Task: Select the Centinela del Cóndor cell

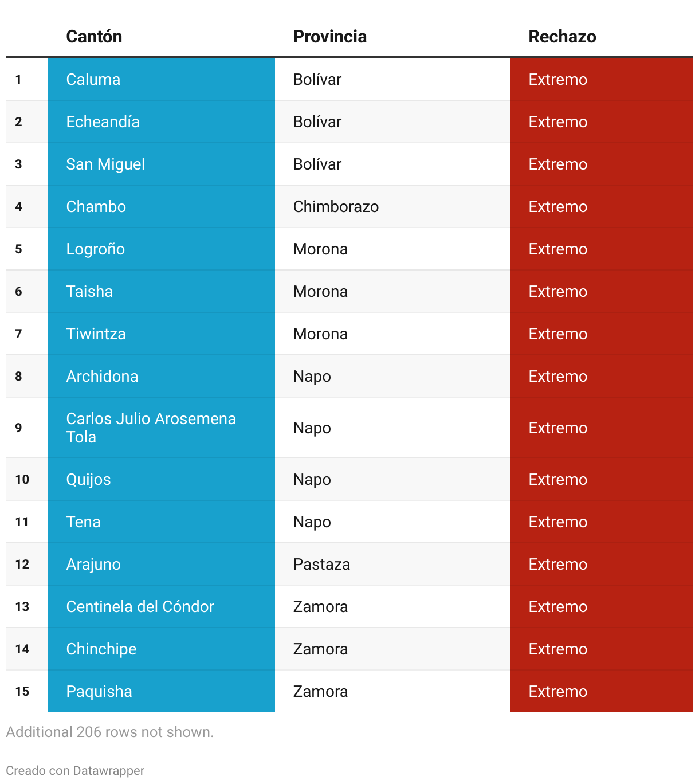Action: point(162,606)
